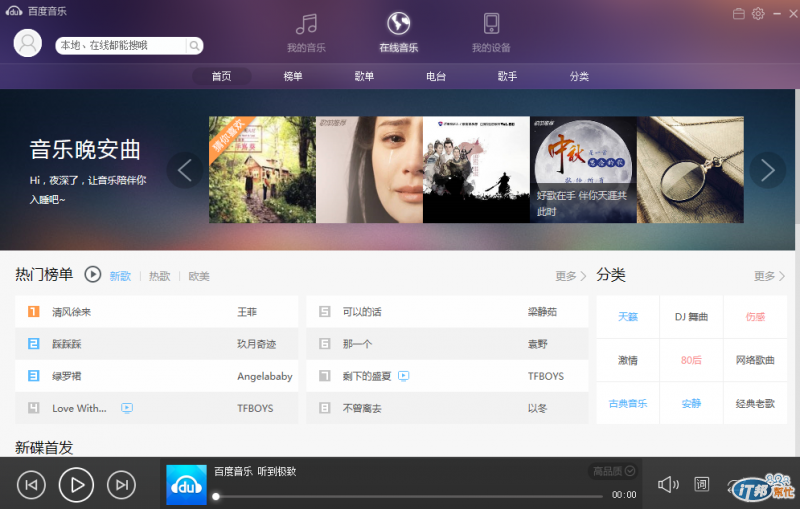
Task: Click the playback progress slider
Action: [x=409, y=496]
